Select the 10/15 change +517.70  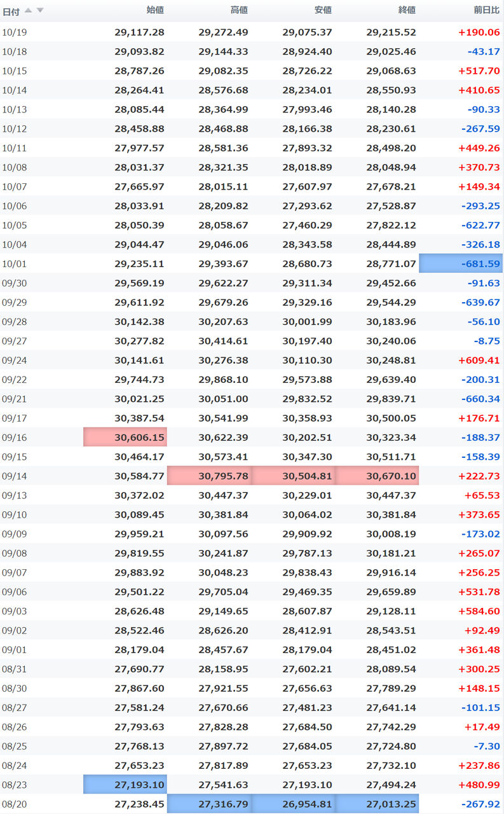pos(479,71)
